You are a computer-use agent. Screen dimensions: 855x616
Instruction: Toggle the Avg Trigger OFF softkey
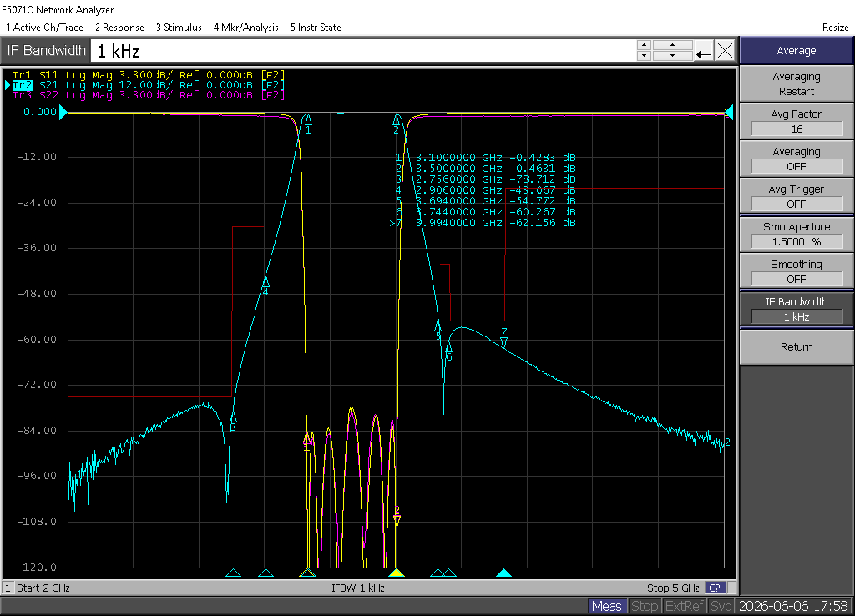tap(797, 196)
